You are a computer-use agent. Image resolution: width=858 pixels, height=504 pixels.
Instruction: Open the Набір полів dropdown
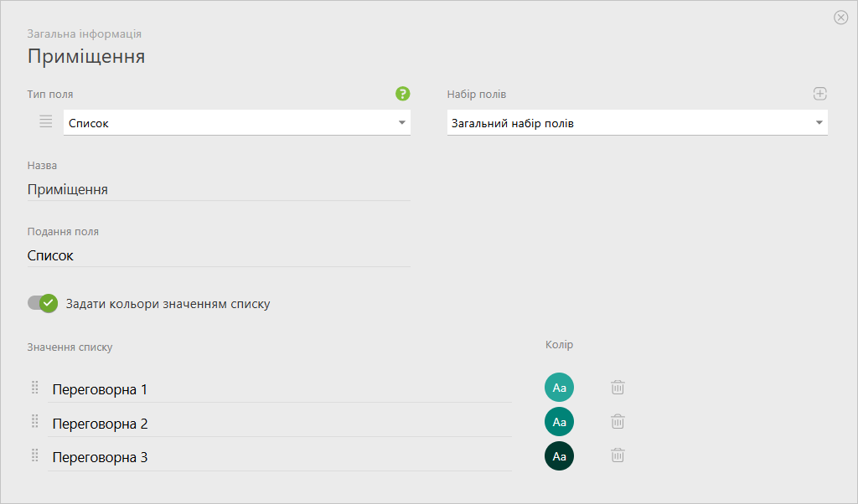638,122
